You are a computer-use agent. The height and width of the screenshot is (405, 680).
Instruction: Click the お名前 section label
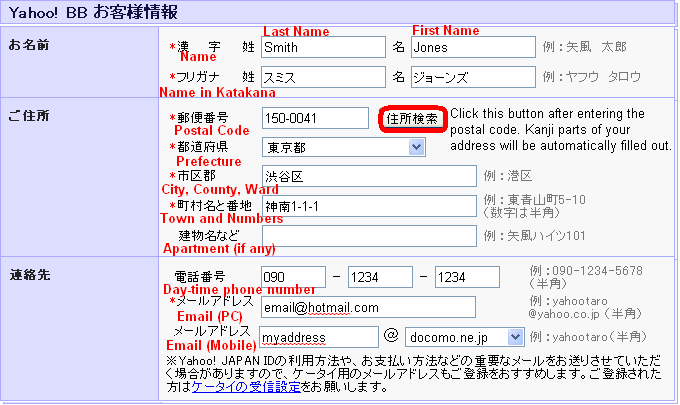tap(29, 45)
